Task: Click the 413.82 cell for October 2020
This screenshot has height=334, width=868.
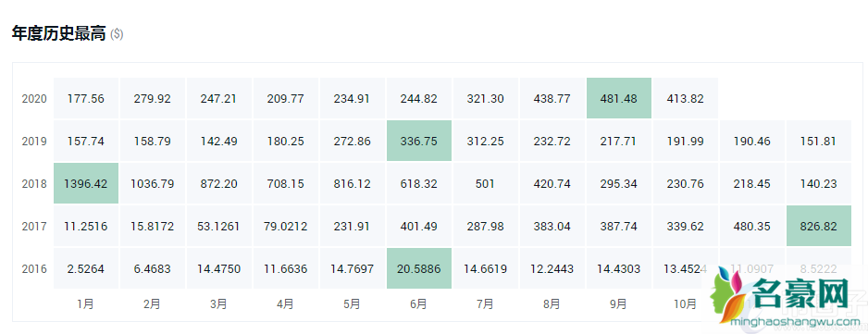Action: tap(686, 99)
